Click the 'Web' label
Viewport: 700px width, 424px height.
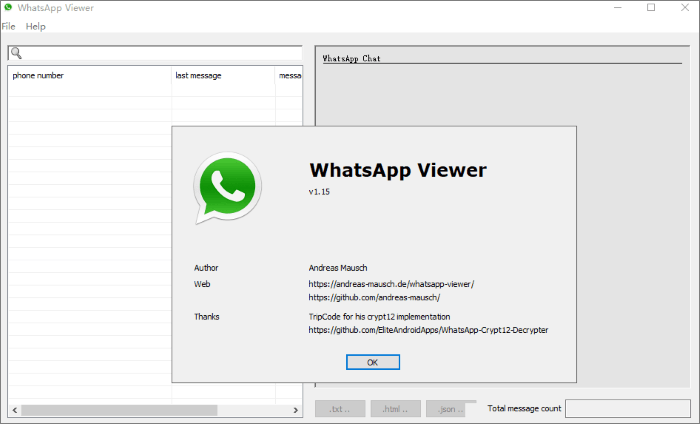pos(202,284)
